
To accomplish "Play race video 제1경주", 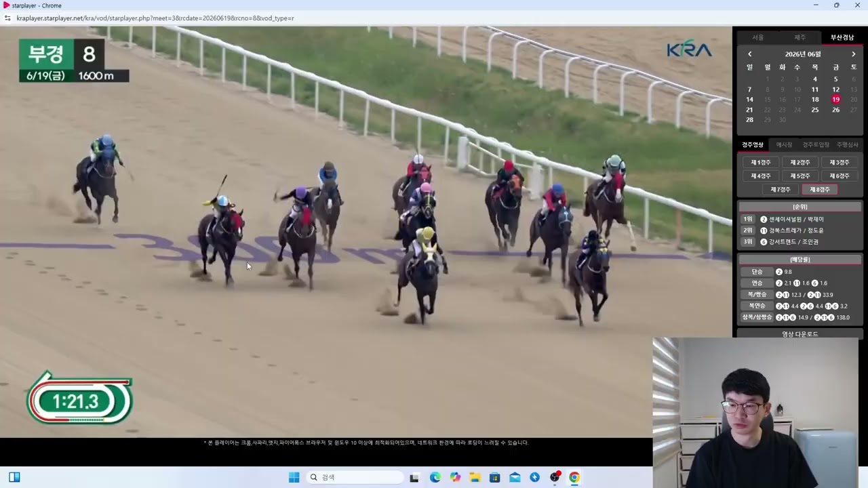I will pos(760,163).
